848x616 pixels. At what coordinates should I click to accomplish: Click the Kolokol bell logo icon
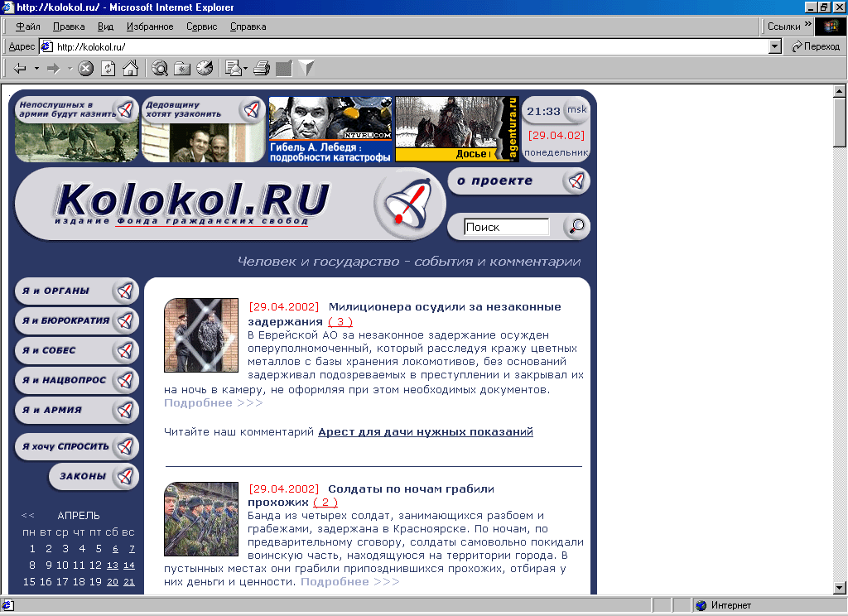408,204
